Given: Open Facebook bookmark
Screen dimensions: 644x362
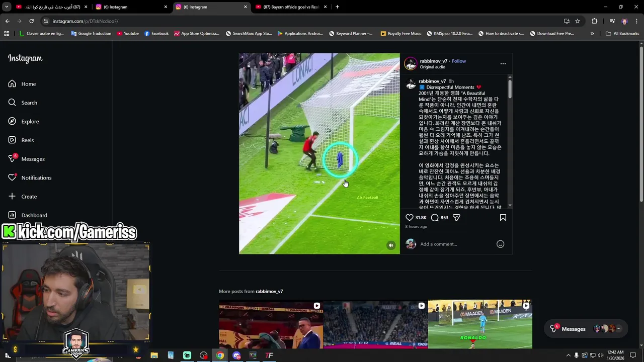Looking at the screenshot, I should coord(156,34).
